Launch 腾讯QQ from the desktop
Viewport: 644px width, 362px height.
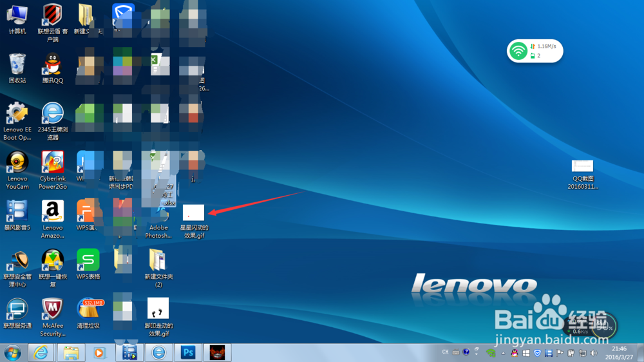(53, 68)
